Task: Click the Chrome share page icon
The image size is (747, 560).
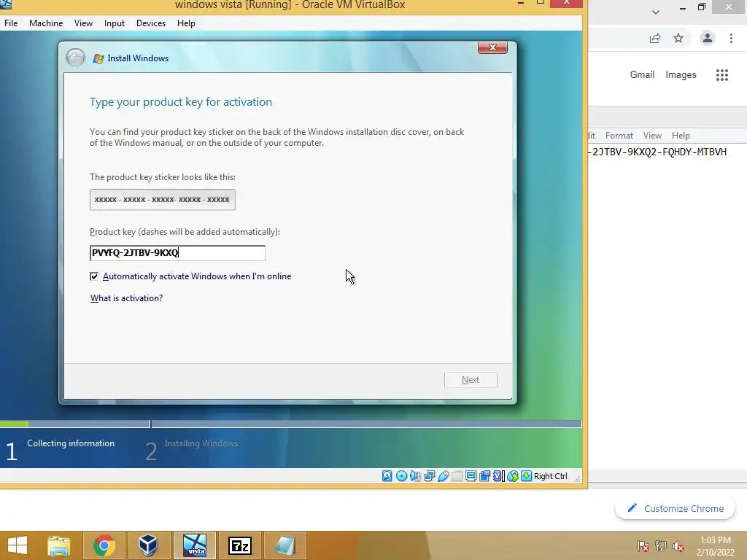Action: pos(655,39)
